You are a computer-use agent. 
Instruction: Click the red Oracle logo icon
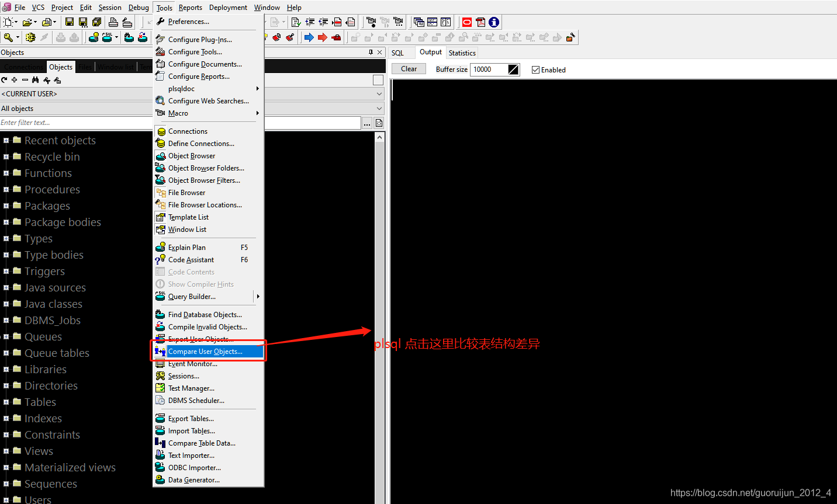[467, 22]
